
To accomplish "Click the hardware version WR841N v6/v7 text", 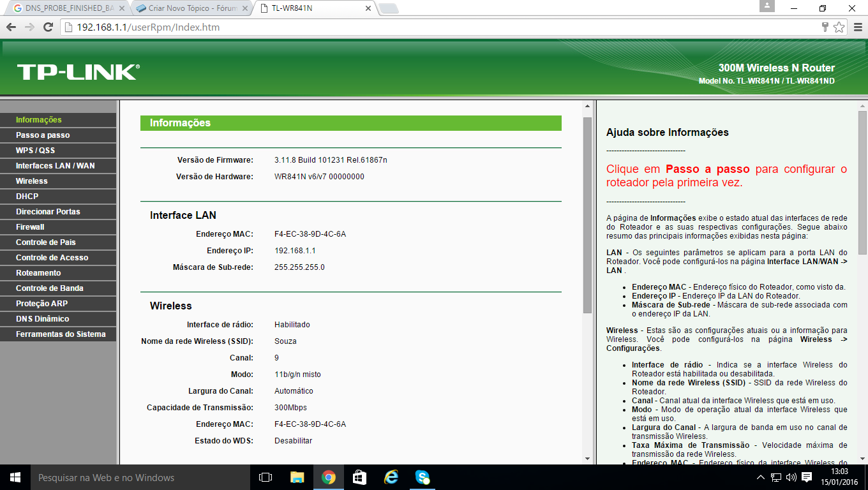I will [319, 177].
